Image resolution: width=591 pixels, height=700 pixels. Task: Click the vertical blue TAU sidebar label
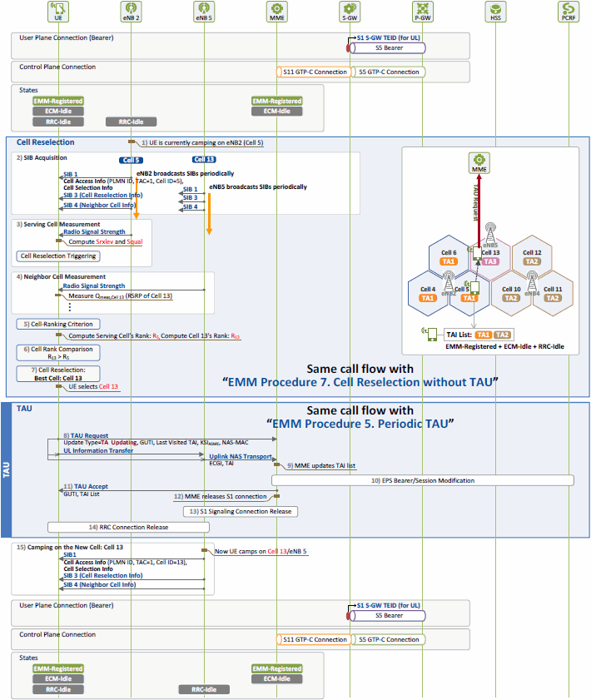point(7,469)
